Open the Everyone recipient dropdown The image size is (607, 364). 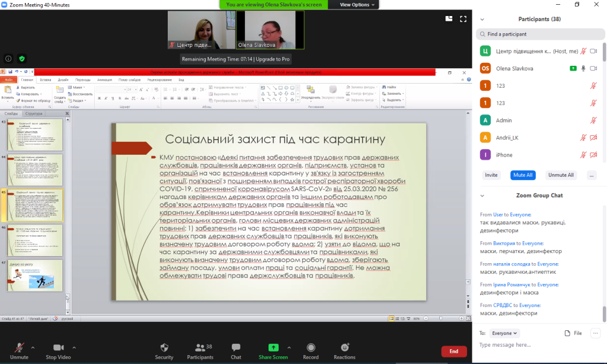(505, 333)
